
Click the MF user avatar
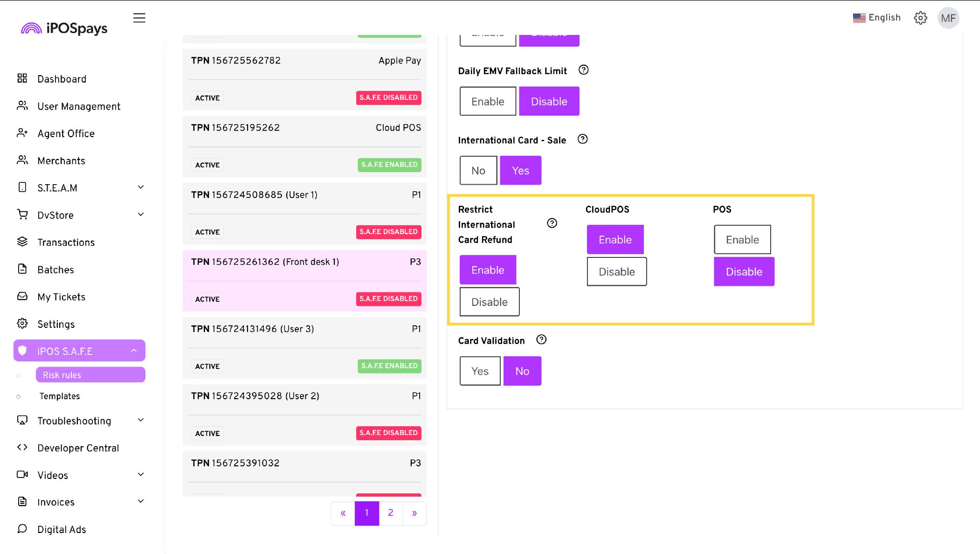[x=948, y=18]
